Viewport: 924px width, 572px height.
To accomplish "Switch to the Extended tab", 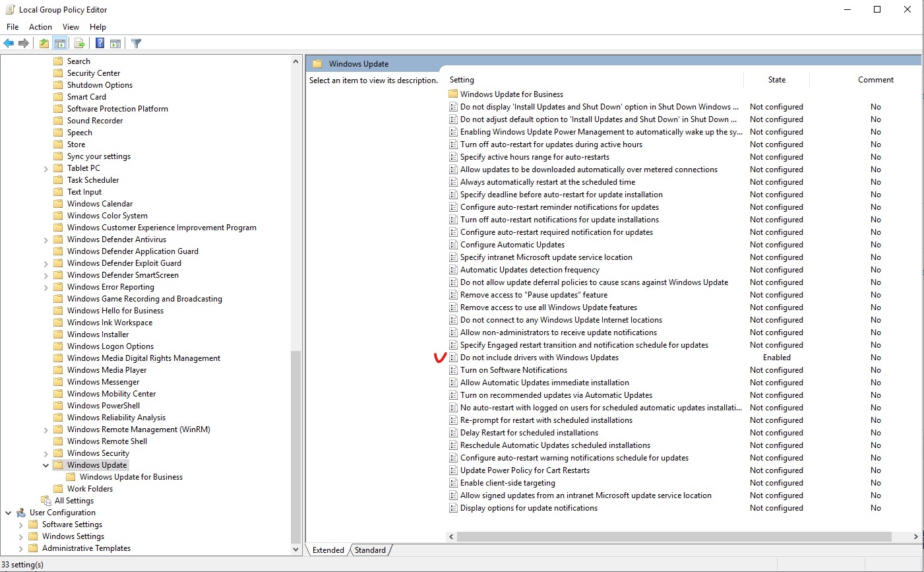I will point(328,550).
